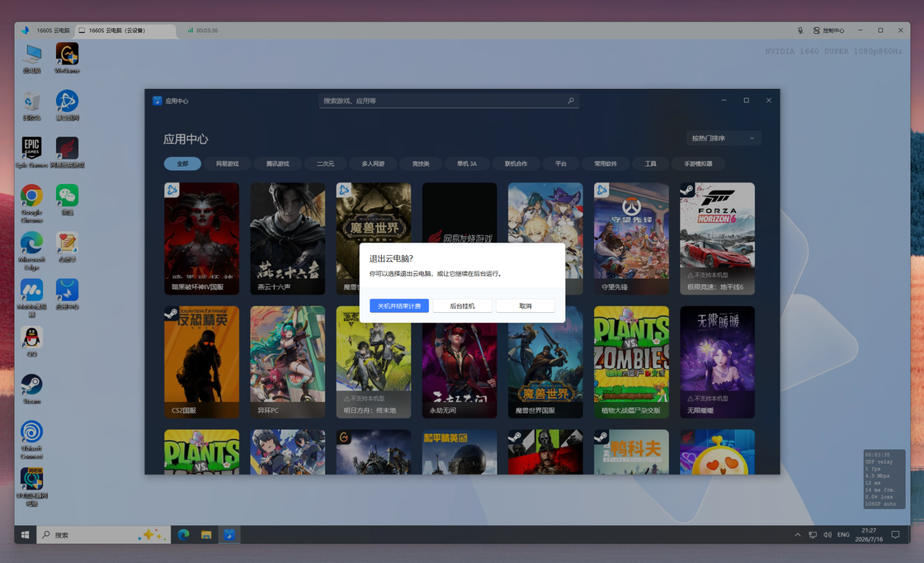Open the CS2国服 game card

point(201,362)
